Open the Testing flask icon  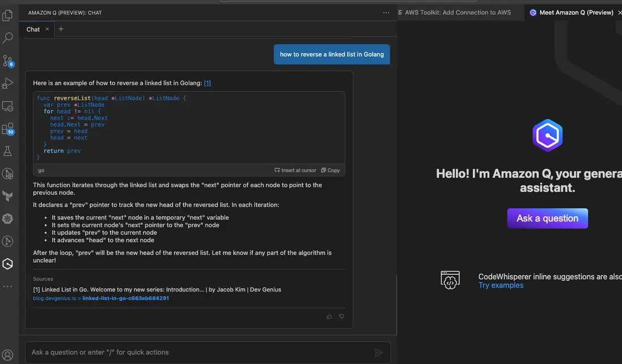point(8,151)
